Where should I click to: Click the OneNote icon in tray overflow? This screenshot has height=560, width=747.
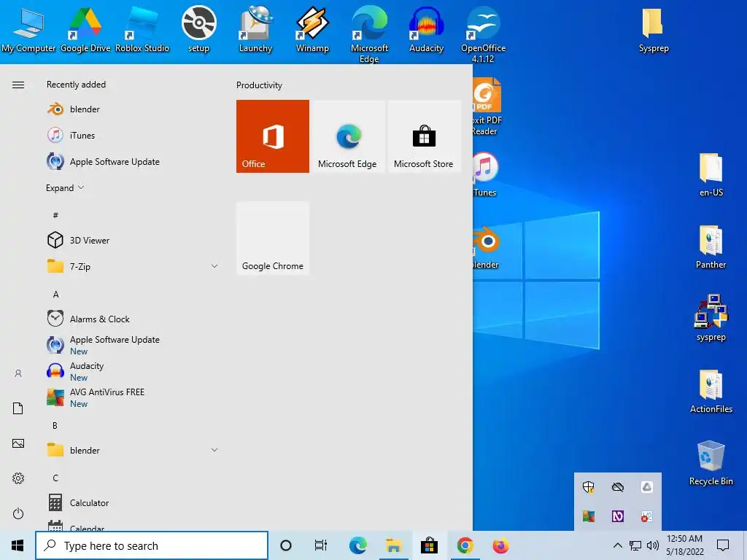(617, 516)
